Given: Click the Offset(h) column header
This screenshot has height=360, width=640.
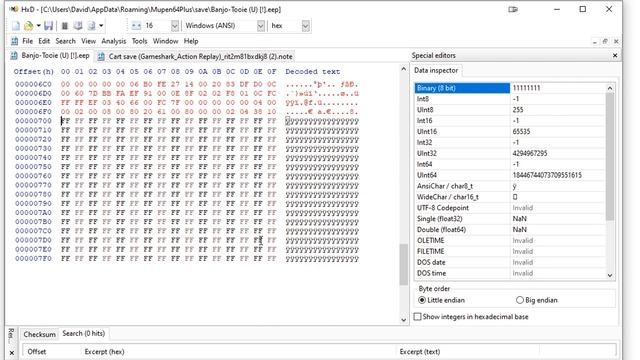Looking at the screenshot, I should [33, 71].
